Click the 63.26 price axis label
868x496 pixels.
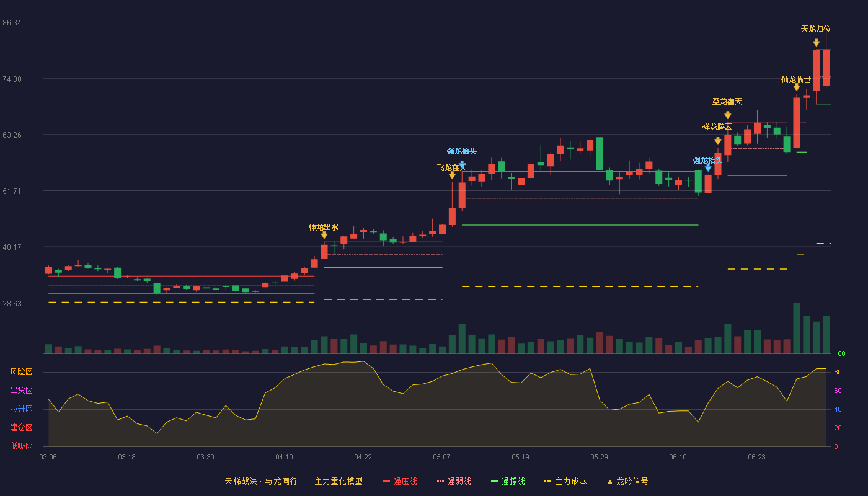click(x=12, y=135)
